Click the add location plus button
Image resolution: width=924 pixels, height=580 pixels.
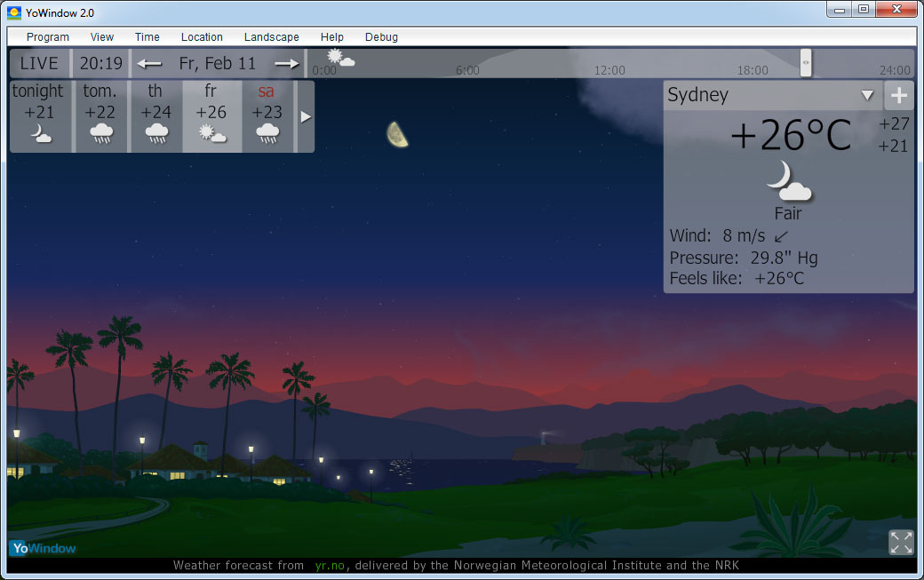click(x=898, y=95)
